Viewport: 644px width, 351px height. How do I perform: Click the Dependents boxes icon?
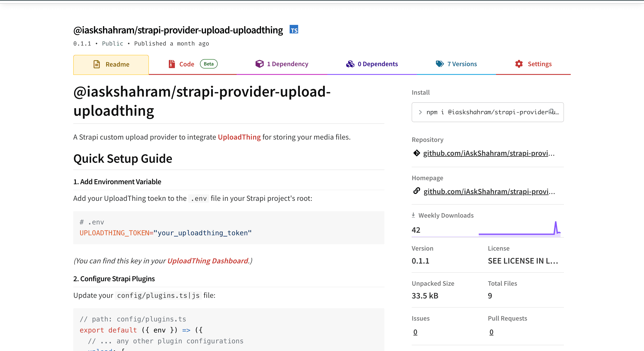pos(350,64)
